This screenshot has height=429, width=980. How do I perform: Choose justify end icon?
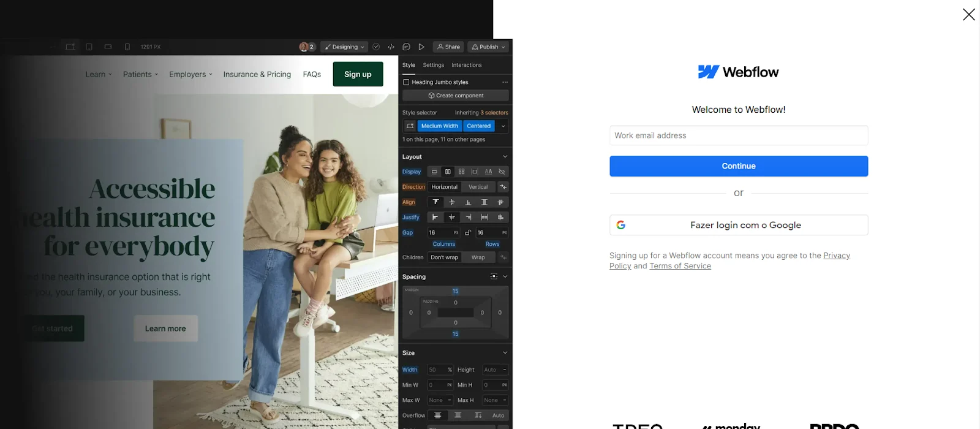click(468, 217)
